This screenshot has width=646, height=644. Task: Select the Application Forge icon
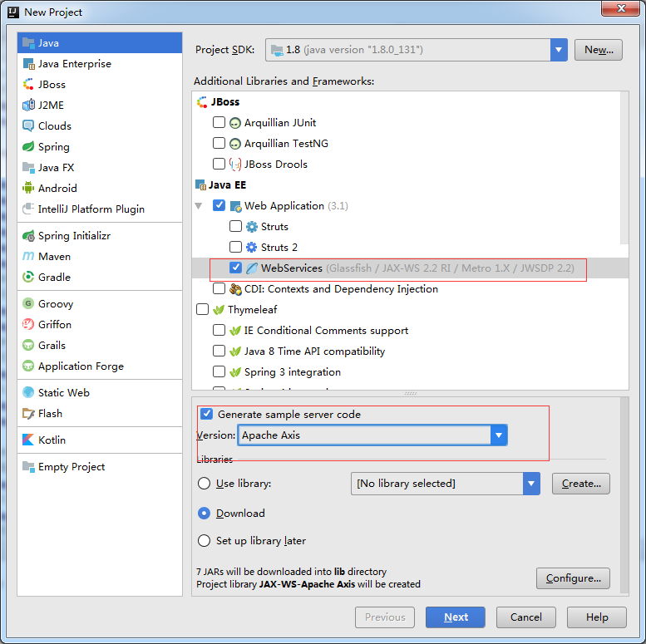click(x=28, y=366)
